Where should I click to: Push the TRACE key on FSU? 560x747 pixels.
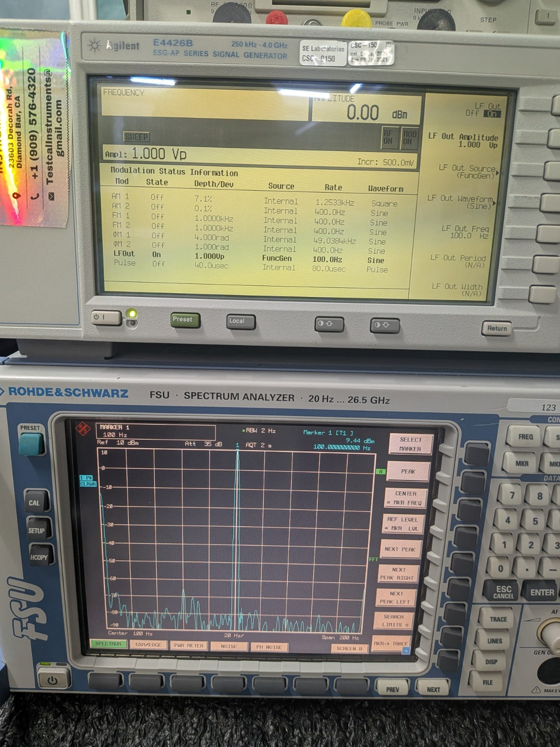click(498, 620)
